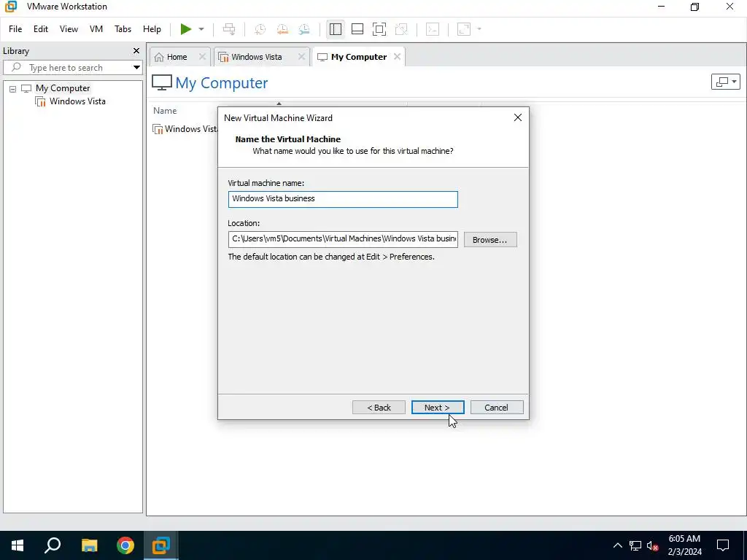Viewport: 747px width, 560px height.
Task: Open the VM menu
Action: point(96,29)
